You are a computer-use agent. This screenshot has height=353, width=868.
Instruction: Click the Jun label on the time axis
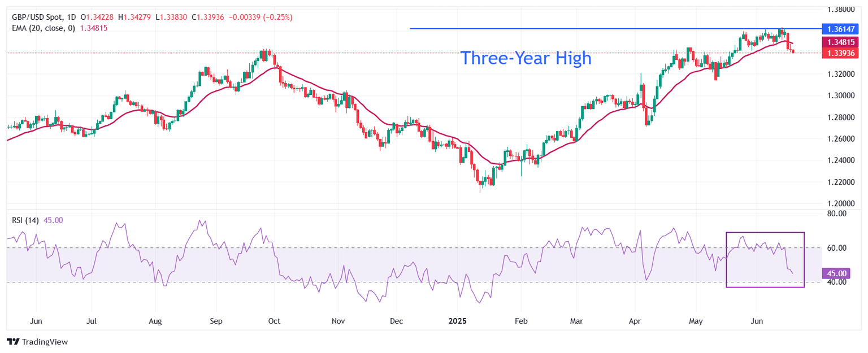[x=757, y=321]
